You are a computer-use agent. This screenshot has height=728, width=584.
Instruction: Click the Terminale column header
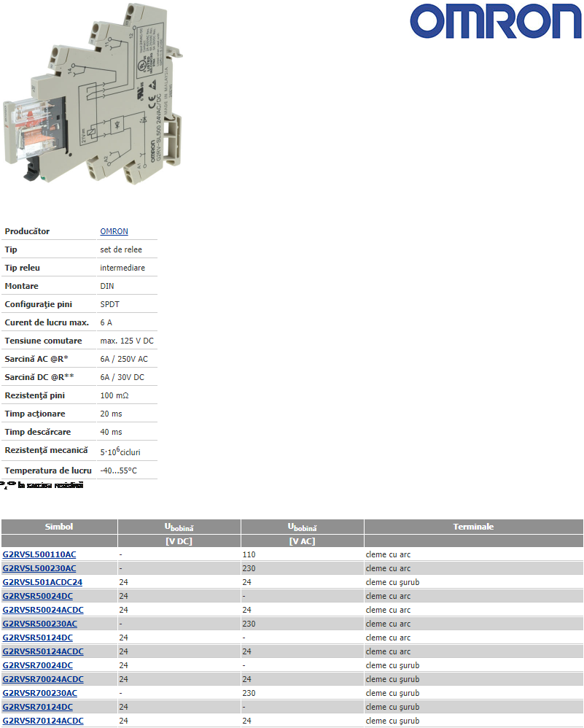click(x=473, y=527)
